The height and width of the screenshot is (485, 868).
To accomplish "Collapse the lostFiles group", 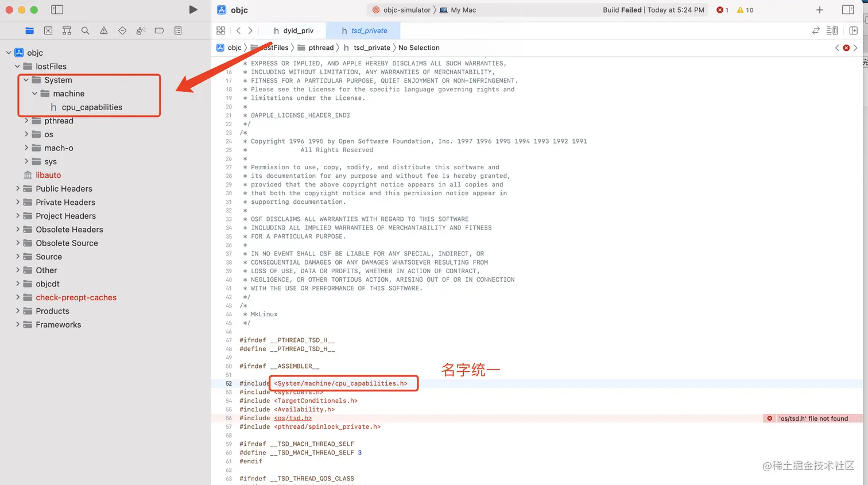I will click(x=17, y=67).
